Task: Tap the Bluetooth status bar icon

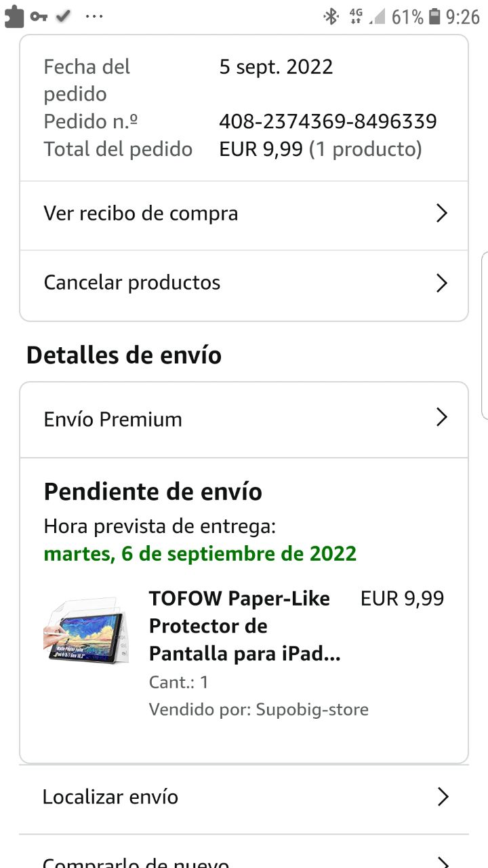Action: [331, 16]
